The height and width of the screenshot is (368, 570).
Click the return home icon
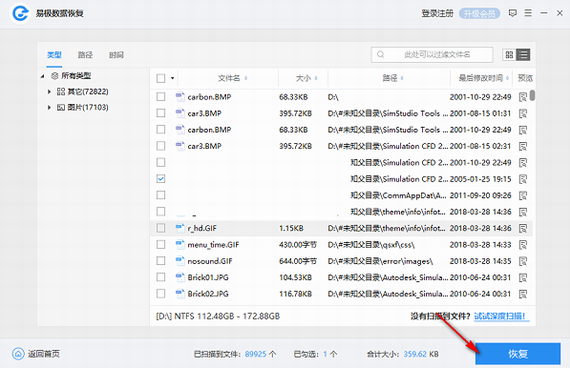18,353
